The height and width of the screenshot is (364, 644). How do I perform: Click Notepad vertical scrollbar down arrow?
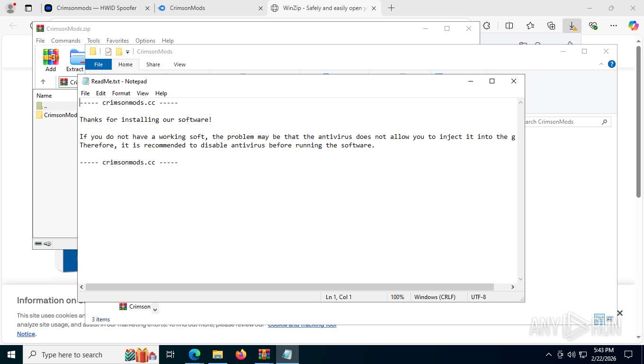point(520,279)
